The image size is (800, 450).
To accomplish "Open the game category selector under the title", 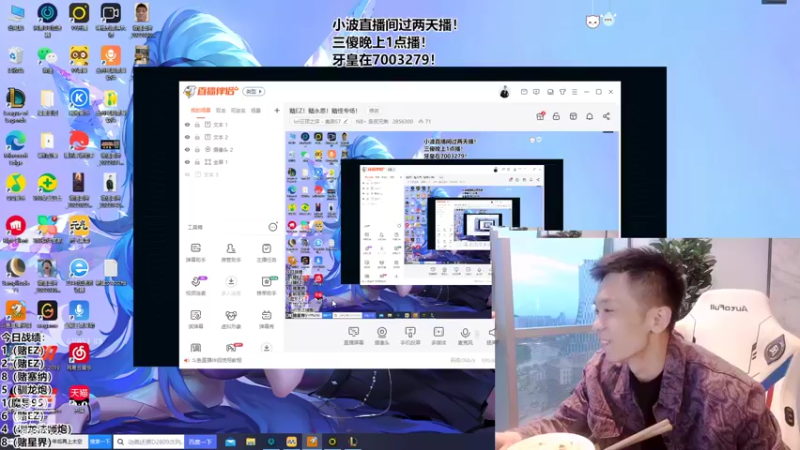I will [320, 121].
